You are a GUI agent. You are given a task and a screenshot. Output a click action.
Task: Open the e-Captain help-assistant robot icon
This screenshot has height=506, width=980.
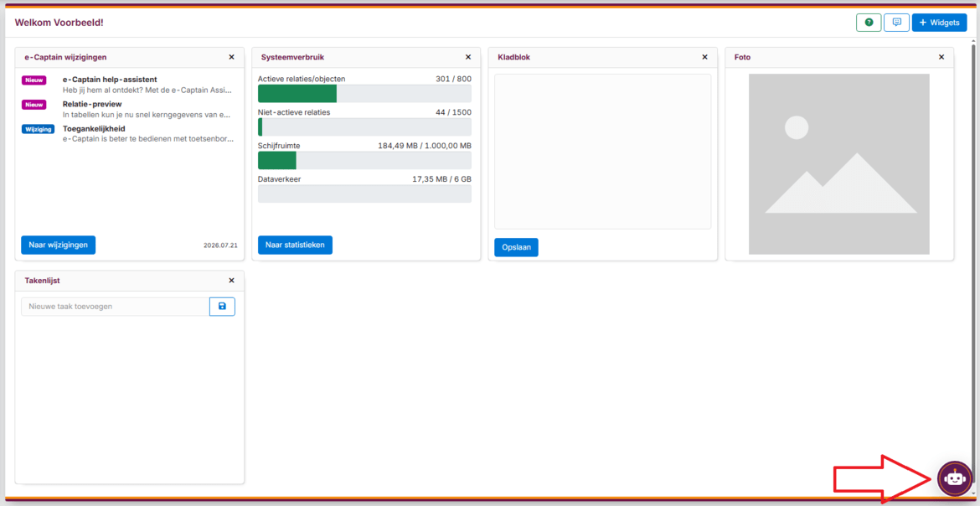coord(954,479)
